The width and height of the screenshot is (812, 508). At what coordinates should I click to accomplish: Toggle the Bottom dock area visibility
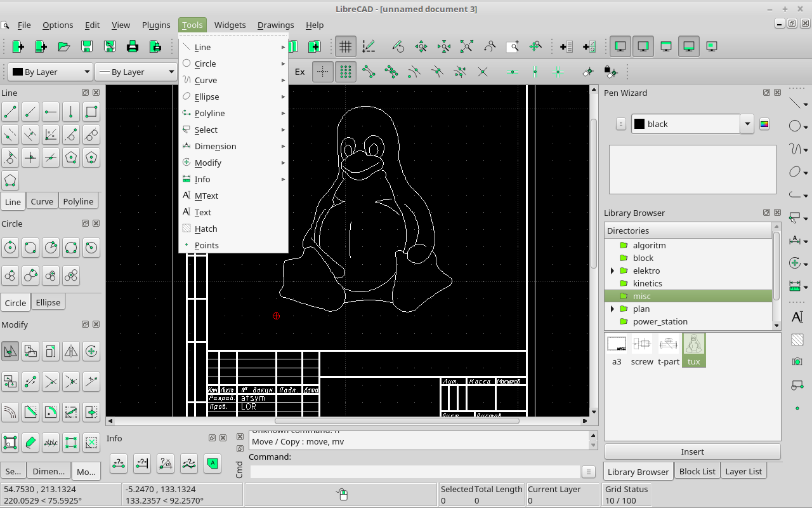click(x=689, y=46)
